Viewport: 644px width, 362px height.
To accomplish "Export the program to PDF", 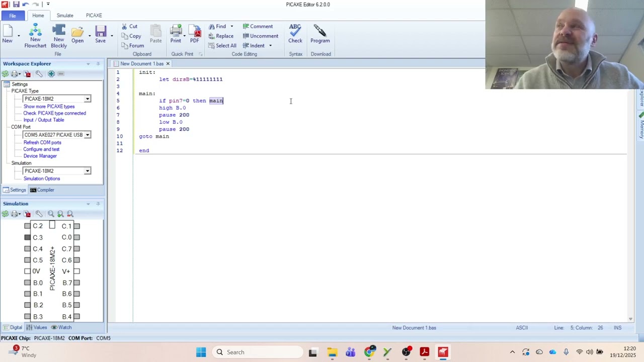I will tap(195, 34).
